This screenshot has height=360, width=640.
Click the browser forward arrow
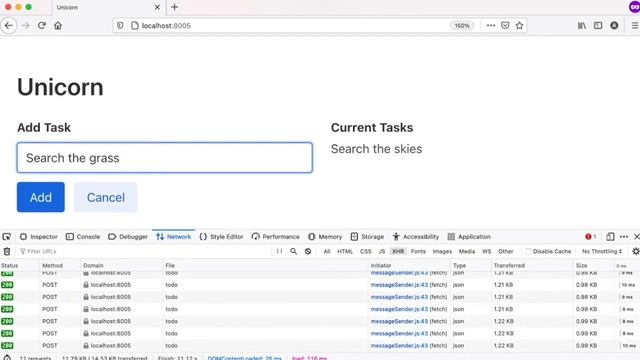25,25
